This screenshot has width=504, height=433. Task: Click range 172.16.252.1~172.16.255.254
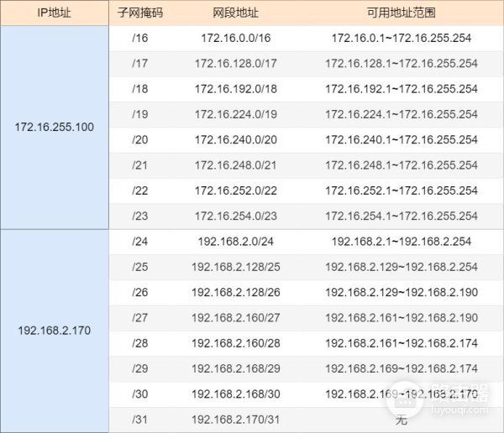click(402, 190)
